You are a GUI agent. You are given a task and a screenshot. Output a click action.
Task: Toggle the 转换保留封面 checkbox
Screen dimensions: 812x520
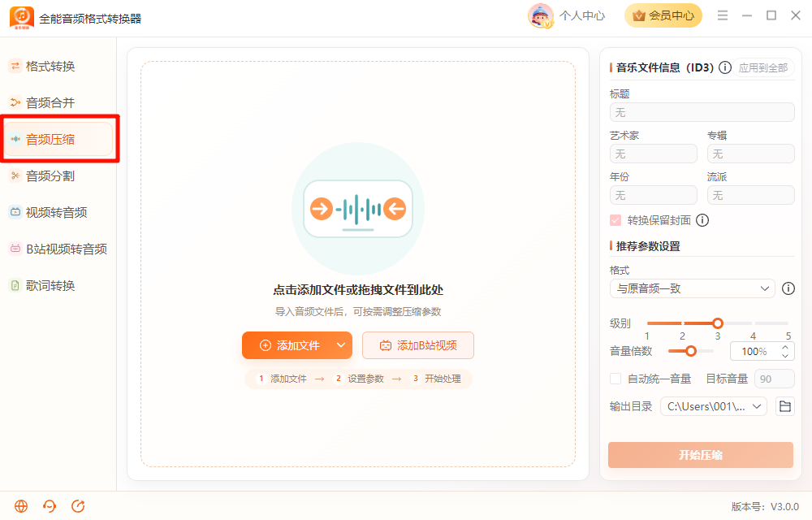tap(615, 220)
